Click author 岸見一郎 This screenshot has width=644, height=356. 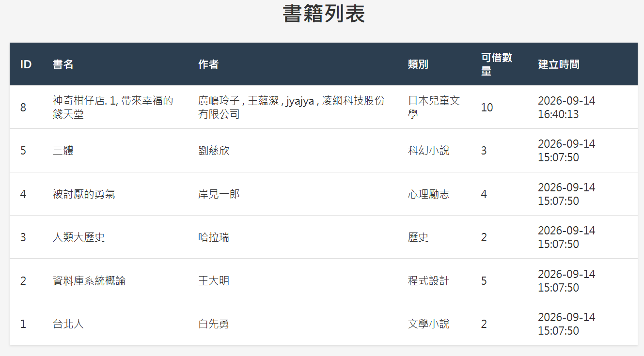pos(219,194)
